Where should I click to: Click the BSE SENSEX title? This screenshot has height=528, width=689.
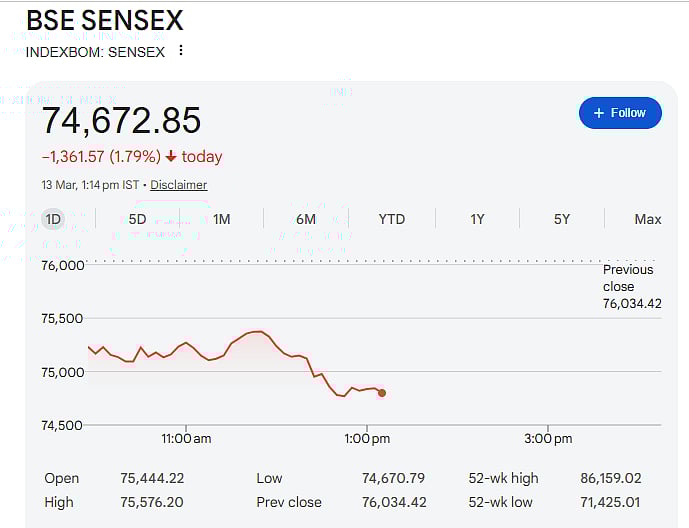click(x=104, y=21)
